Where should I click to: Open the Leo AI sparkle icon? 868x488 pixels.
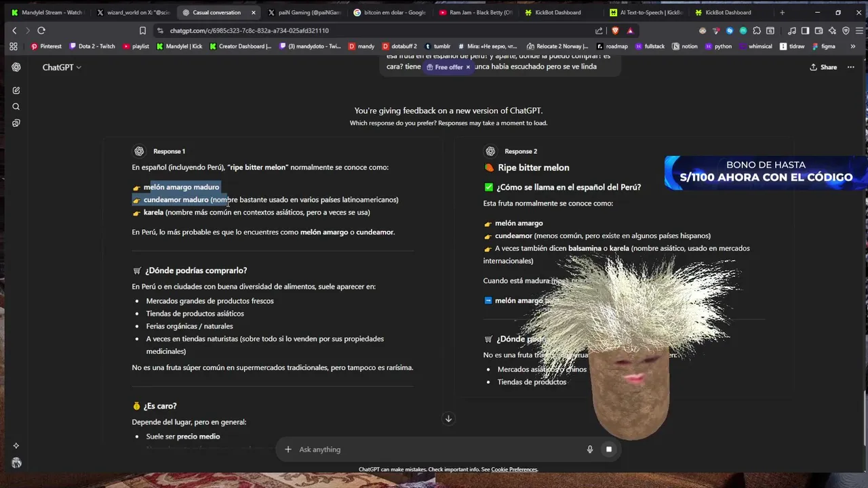832,30
